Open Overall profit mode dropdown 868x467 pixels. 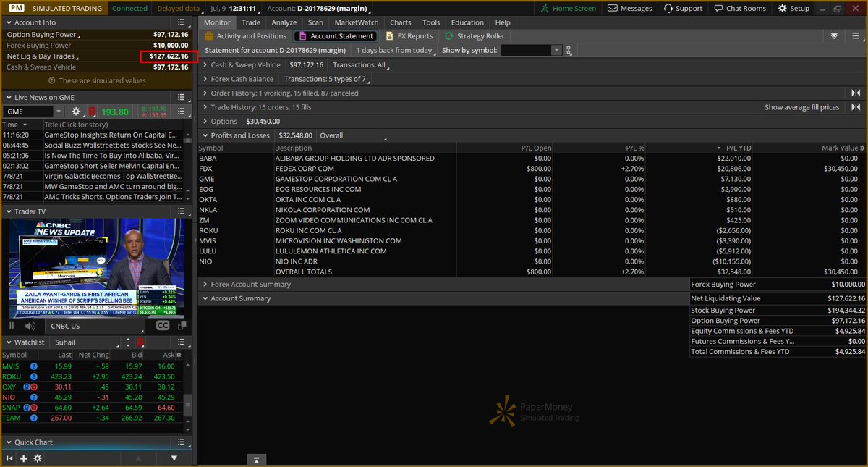point(353,135)
